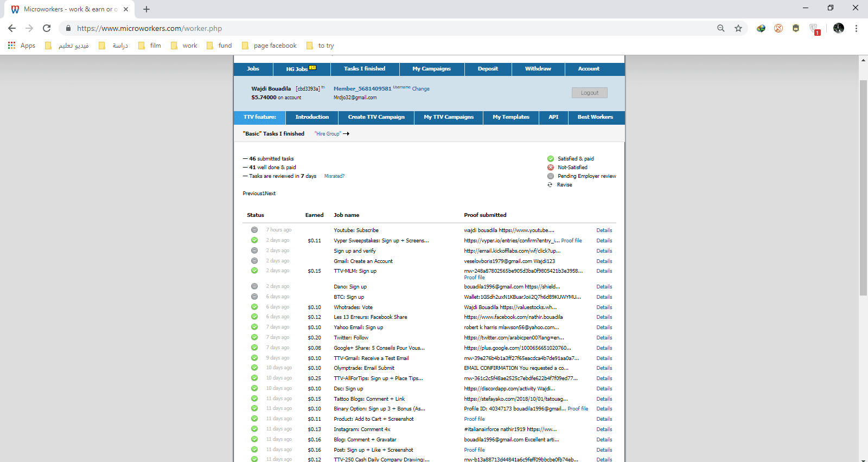Bookmark this page with the star icon
This screenshot has width=868, height=462.
click(x=738, y=28)
